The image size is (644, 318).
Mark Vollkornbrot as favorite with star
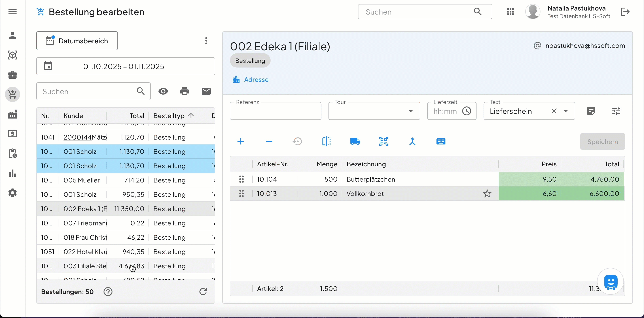coord(487,193)
